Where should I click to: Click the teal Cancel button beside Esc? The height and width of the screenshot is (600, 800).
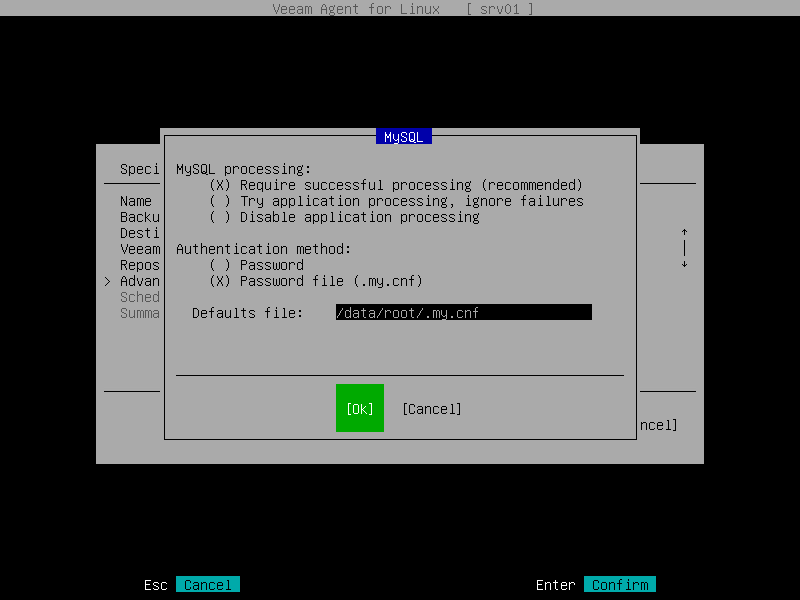click(208, 585)
